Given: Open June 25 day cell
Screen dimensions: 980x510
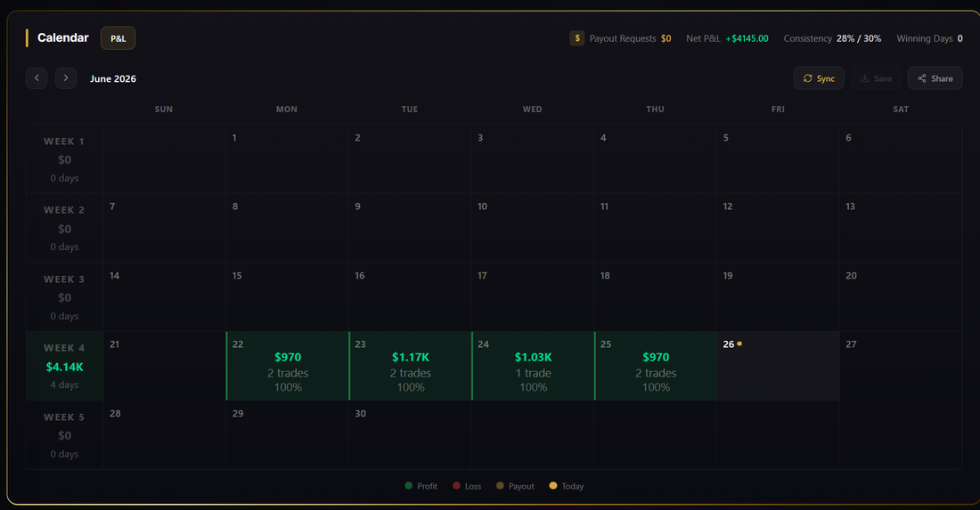Looking at the screenshot, I should point(655,366).
